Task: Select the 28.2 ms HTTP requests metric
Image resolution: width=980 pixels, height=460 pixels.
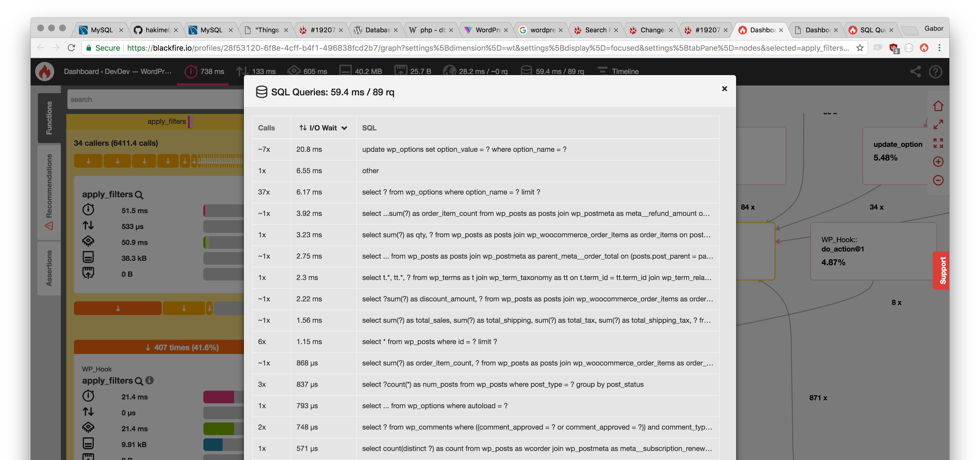Action: (475, 72)
